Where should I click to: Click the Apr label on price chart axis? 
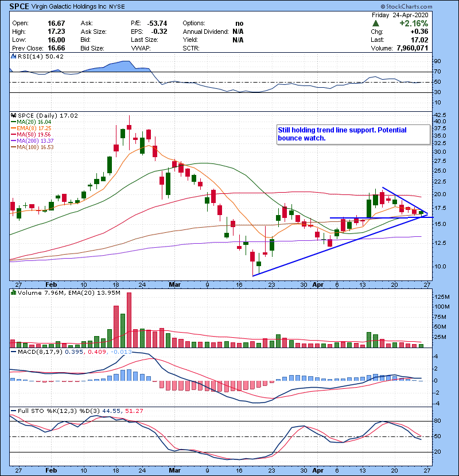coord(318,284)
